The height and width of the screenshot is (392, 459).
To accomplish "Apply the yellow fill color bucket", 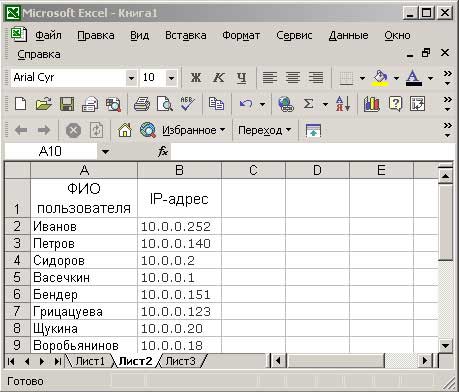I will coord(380,78).
